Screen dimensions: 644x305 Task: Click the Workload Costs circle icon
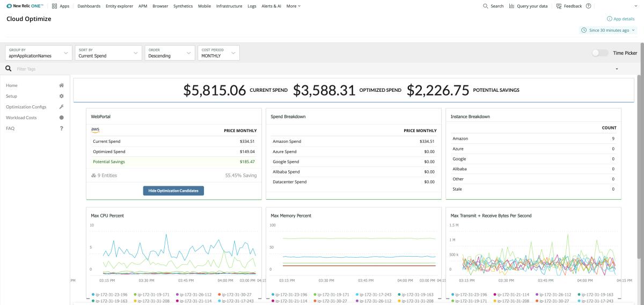(62, 118)
